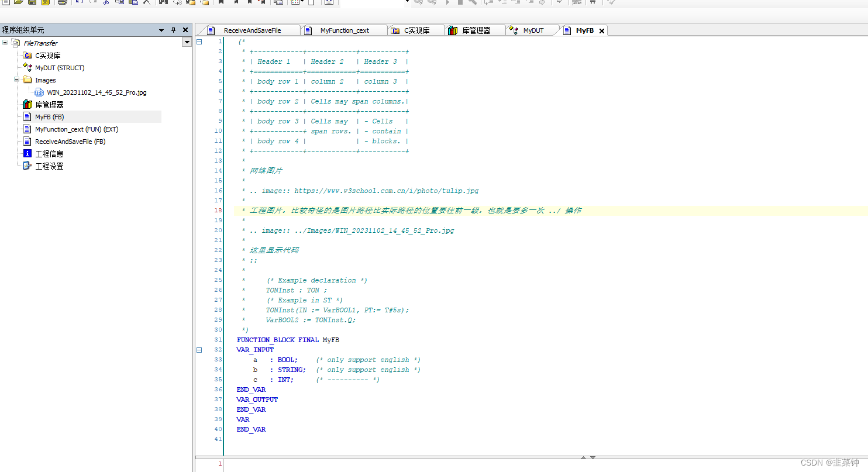Click the up arrow on editor splitter
This screenshot has height=472, width=868.
point(583,457)
